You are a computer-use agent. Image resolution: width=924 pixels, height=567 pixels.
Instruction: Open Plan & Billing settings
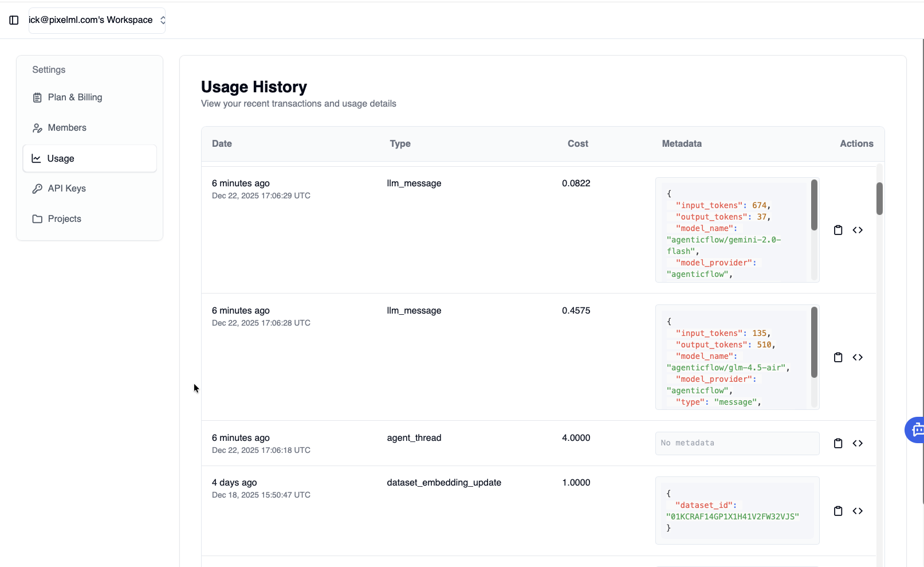click(74, 97)
